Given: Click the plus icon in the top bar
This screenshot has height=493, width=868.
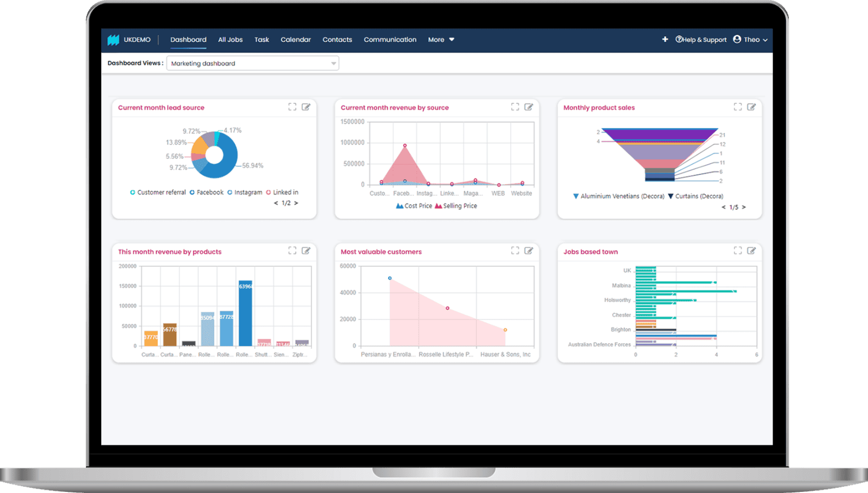Looking at the screenshot, I should (x=665, y=39).
